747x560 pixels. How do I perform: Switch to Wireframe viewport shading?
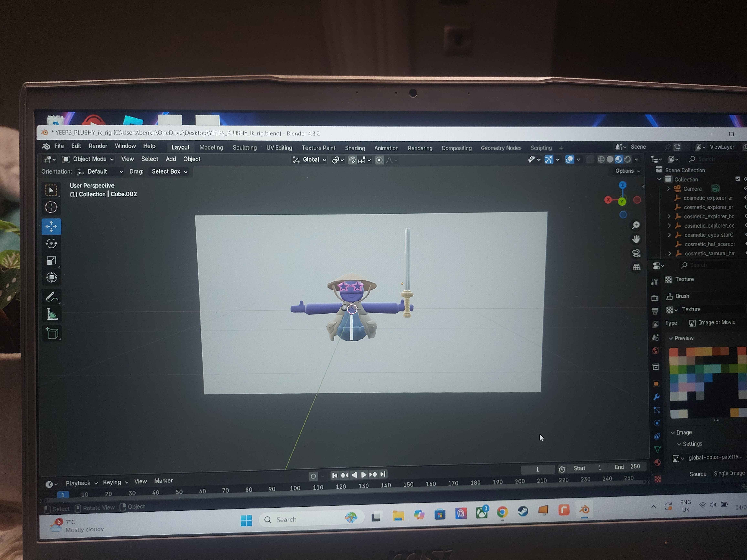point(601,159)
